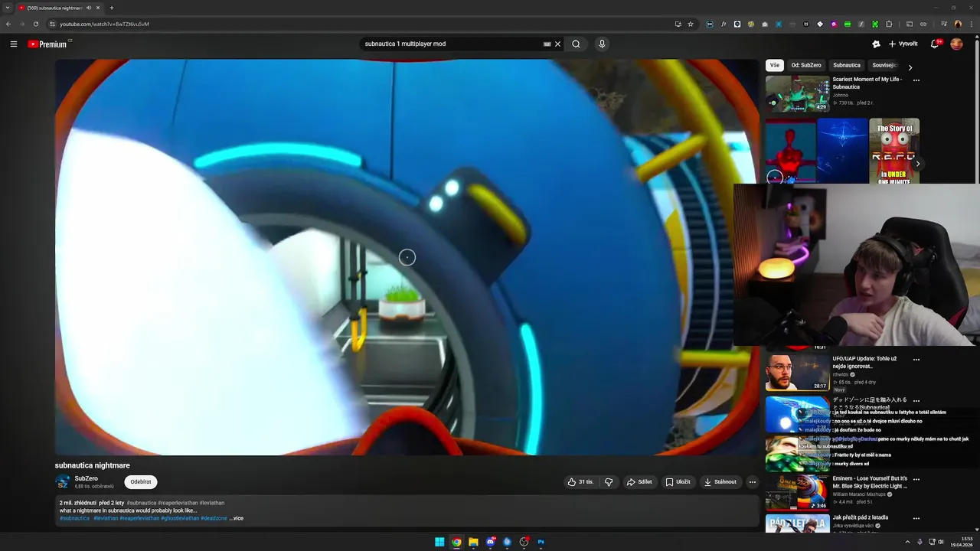Start voice search with the microphone
Viewport: 980px width, 551px height.
[x=602, y=44]
